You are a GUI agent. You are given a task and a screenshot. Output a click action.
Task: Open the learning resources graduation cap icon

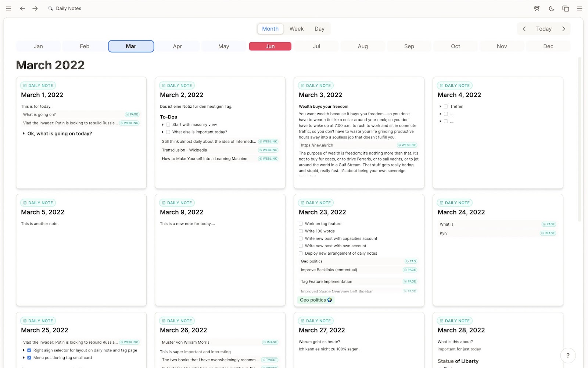(x=537, y=8)
